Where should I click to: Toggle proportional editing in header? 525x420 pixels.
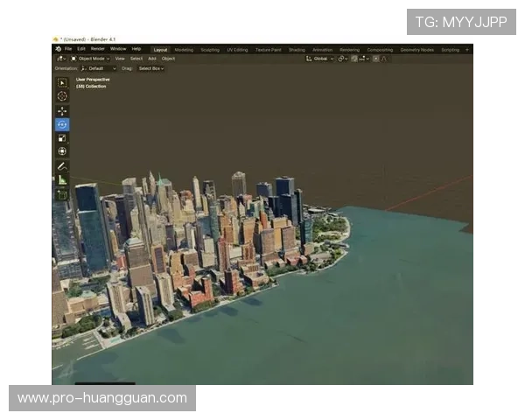coord(376,59)
